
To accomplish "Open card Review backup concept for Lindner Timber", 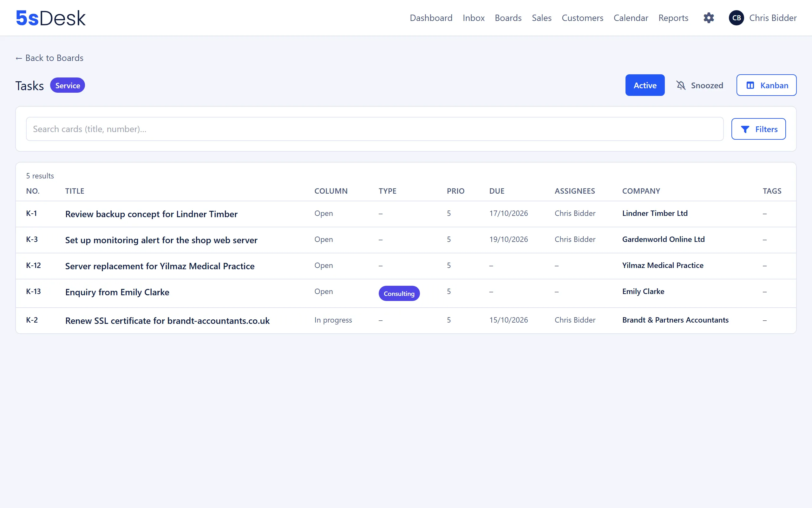I will tap(151, 214).
